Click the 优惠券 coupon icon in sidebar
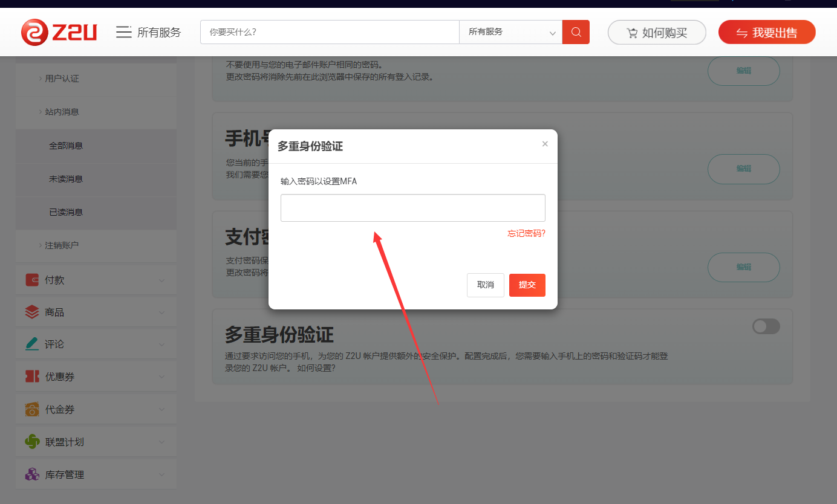Viewport: 837px width, 504px height. click(x=32, y=376)
